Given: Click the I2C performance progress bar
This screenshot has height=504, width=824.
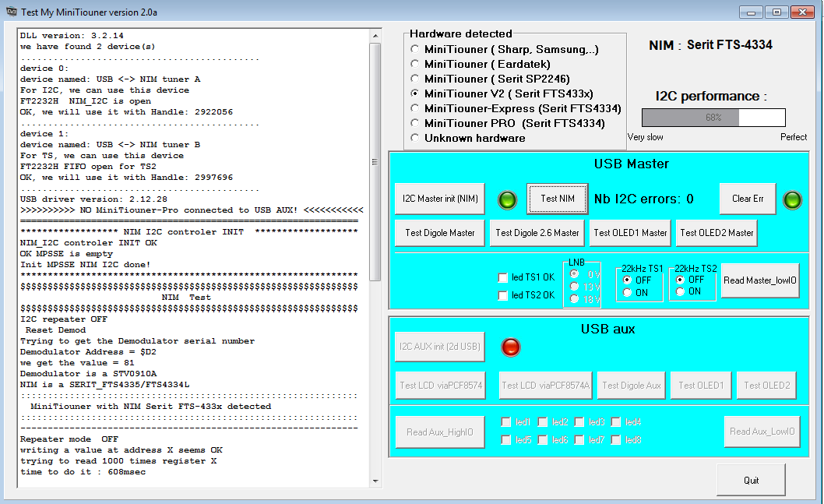Looking at the screenshot, I should click(x=713, y=118).
